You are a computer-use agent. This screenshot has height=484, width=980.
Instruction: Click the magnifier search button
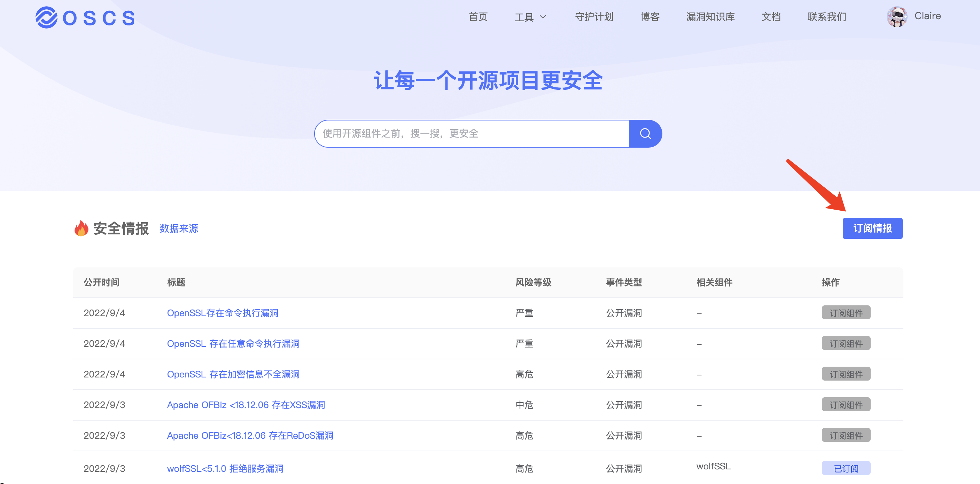point(645,134)
